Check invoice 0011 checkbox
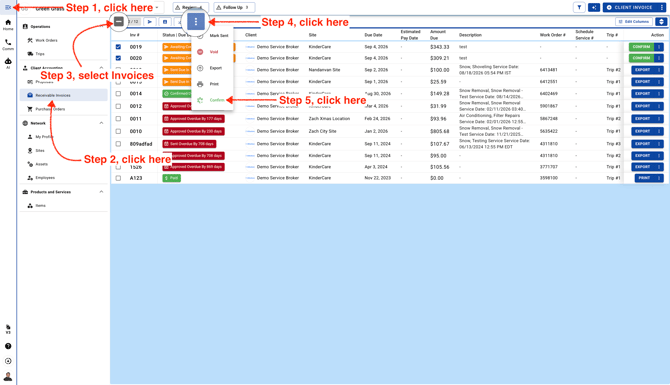Screen dimensions: 670x385 (x=118, y=118)
